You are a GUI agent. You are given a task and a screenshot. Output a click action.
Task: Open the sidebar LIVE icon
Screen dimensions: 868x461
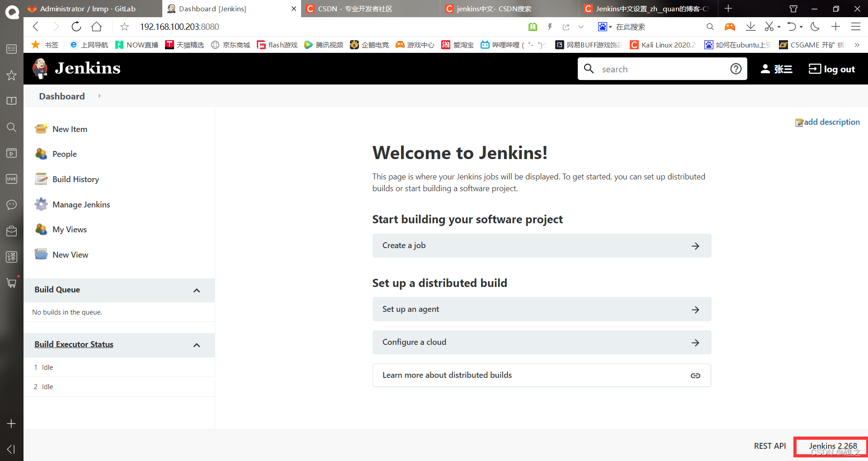[12, 179]
